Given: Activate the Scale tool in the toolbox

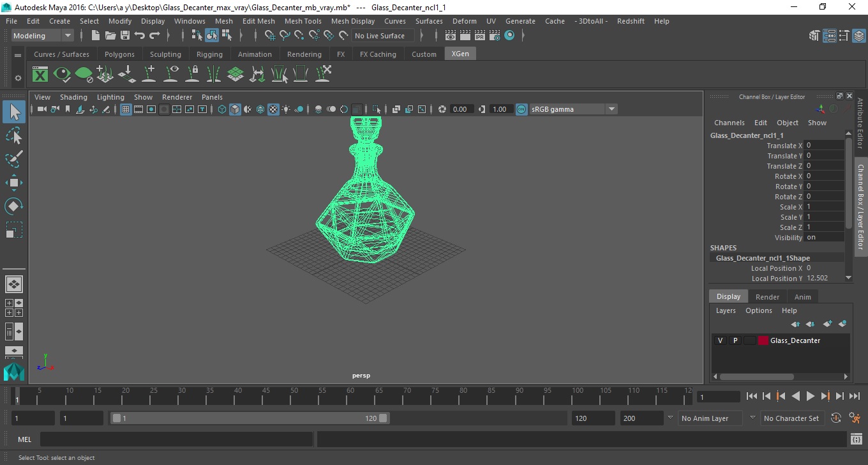Looking at the screenshot, I should 14,229.
